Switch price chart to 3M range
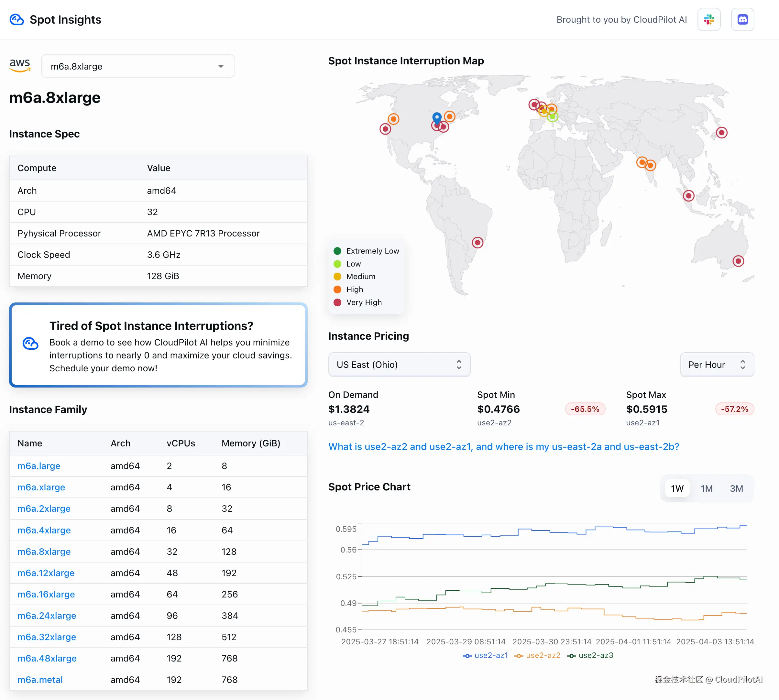Screen dimensions: 779x700 (x=736, y=488)
